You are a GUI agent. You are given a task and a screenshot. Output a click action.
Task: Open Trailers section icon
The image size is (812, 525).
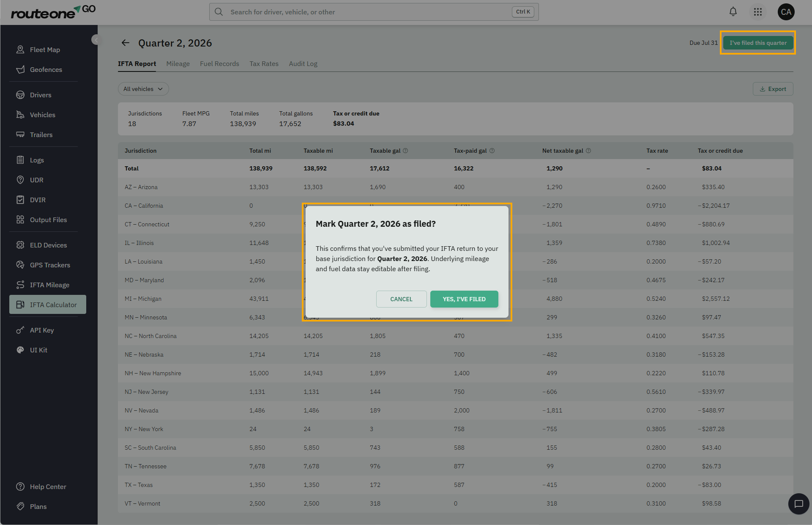(x=20, y=135)
